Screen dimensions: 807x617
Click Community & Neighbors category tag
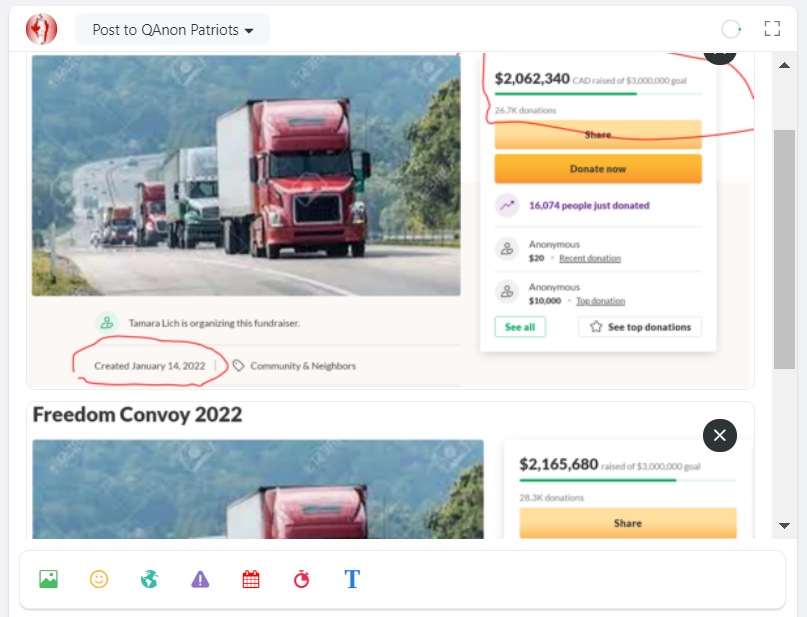coord(303,366)
